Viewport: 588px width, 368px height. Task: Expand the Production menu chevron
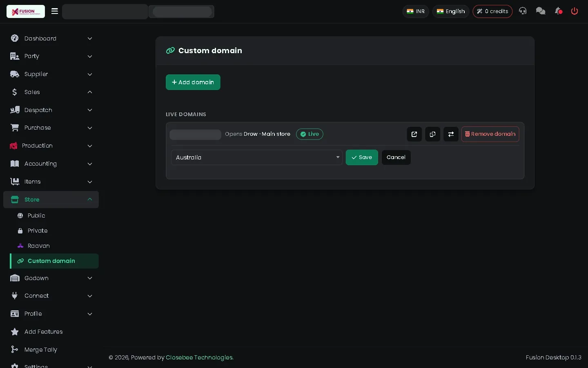pos(90,146)
